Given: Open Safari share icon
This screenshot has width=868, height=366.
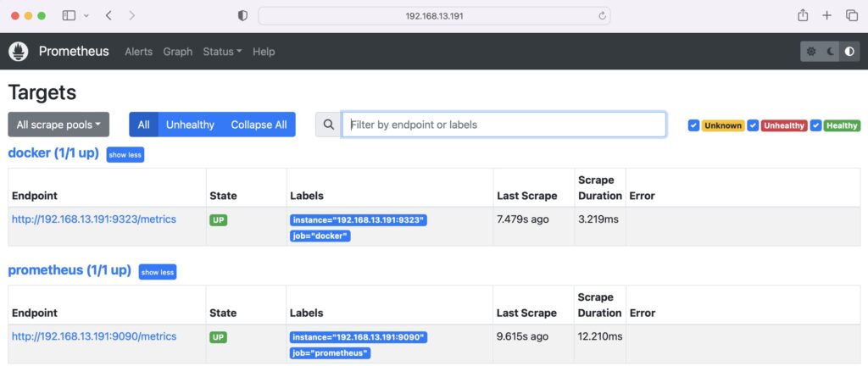Looking at the screenshot, I should pos(803,15).
